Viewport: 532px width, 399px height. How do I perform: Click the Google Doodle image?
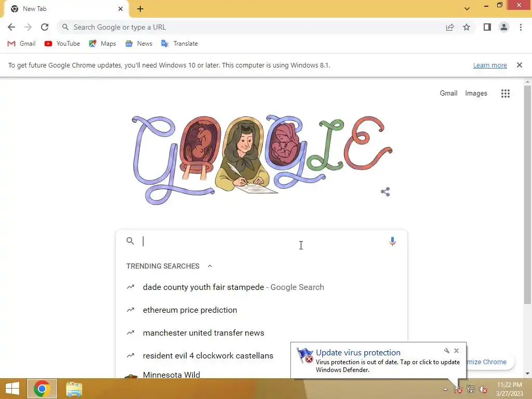pyautogui.click(x=262, y=159)
